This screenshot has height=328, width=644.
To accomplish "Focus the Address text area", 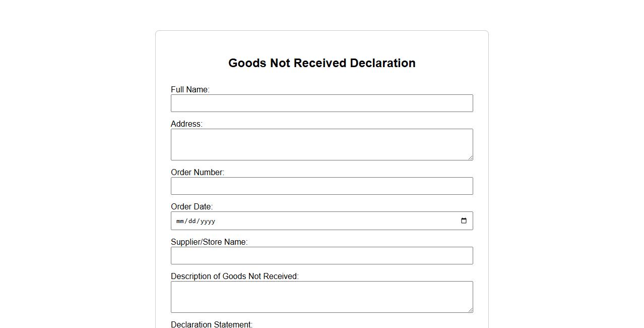I will pos(321,144).
